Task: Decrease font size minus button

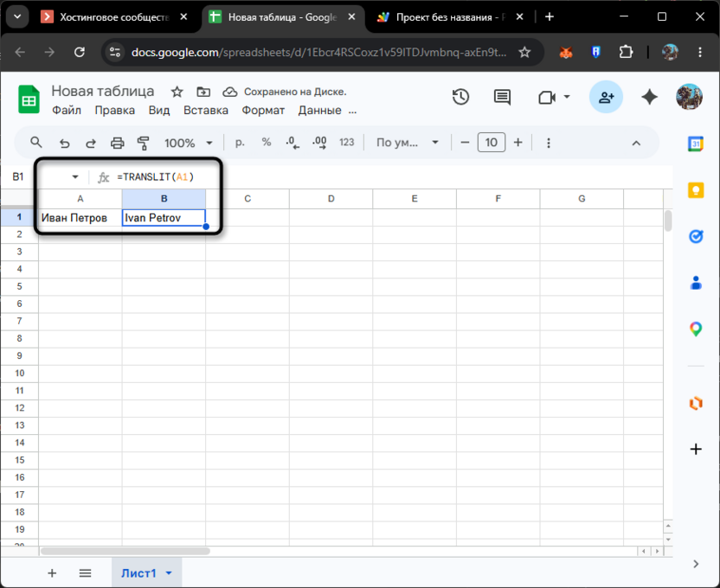Action: 465,143
